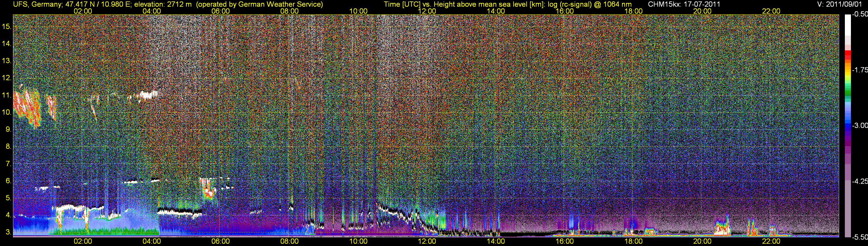This screenshot has height=246, width=868.
Task: Click the 06:00 label on the top time axis
Action: (220, 11)
